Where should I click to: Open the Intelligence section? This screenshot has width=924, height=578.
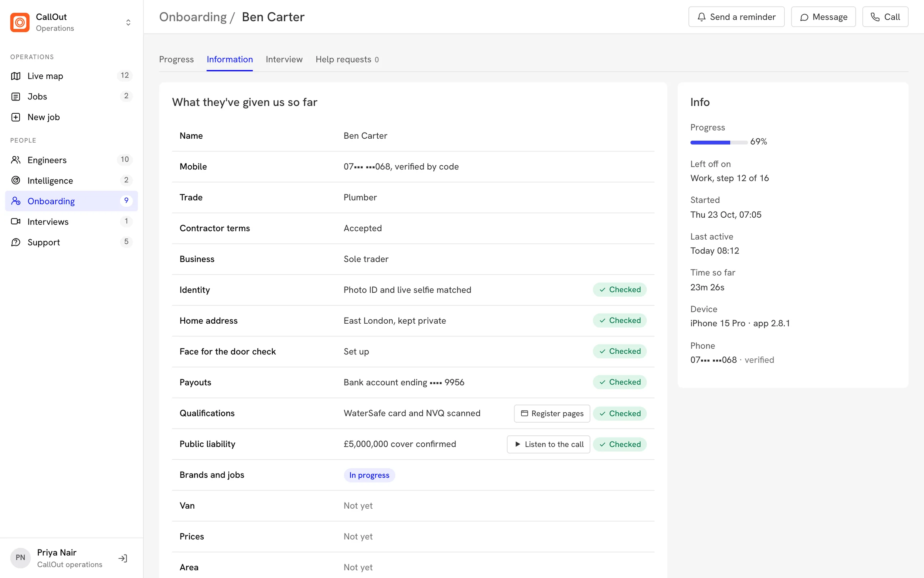[72, 180]
